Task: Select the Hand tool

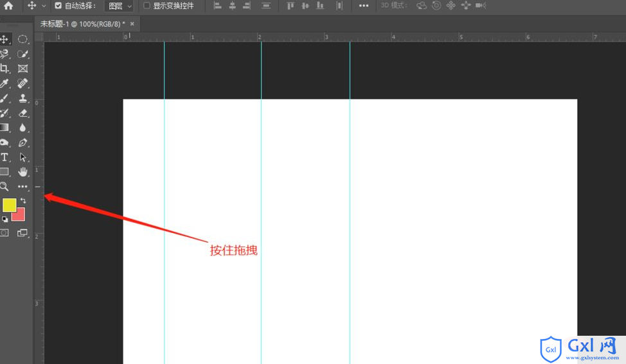Action: click(x=22, y=172)
